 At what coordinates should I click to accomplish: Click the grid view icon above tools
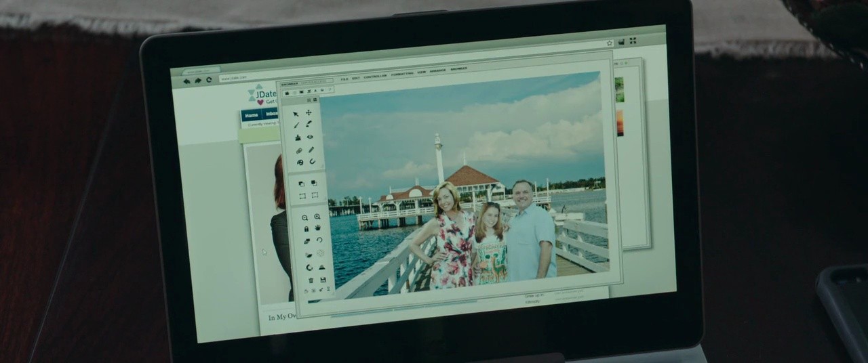[x=315, y=100]
